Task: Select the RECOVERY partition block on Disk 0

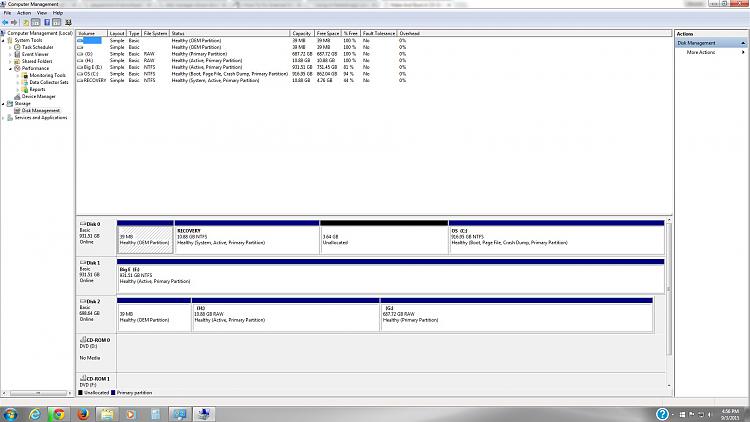Action: pyautogui.click(x=247, y=238)
